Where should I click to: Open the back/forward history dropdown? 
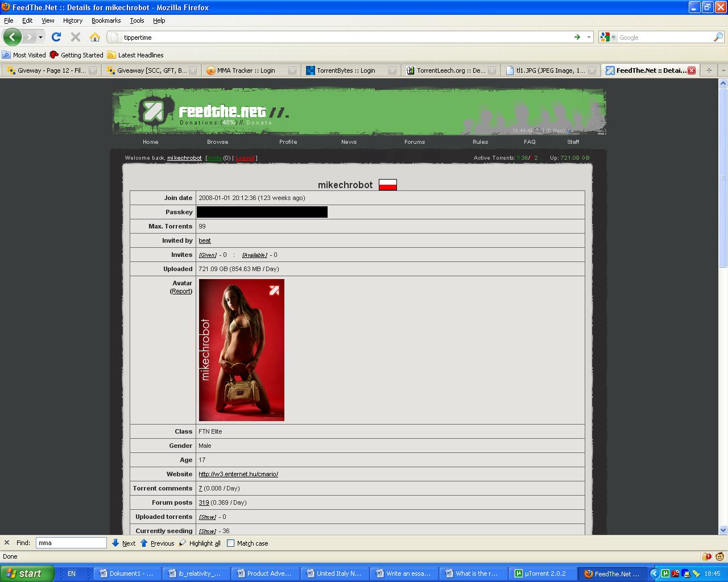(40, 37)
